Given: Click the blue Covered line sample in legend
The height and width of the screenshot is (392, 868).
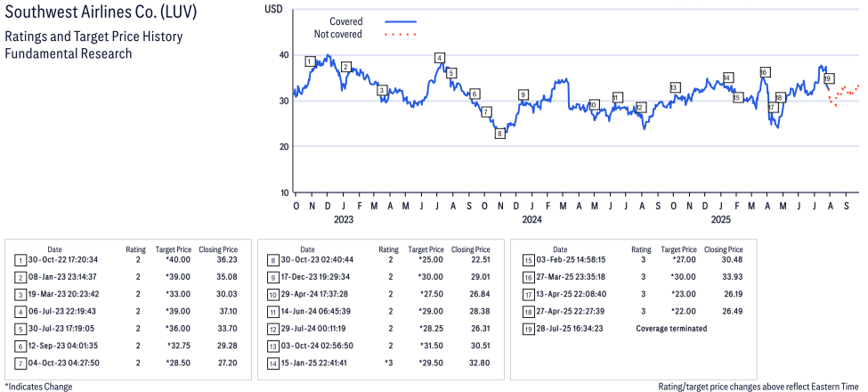Looking at the screenshot, I should [401, 21].
